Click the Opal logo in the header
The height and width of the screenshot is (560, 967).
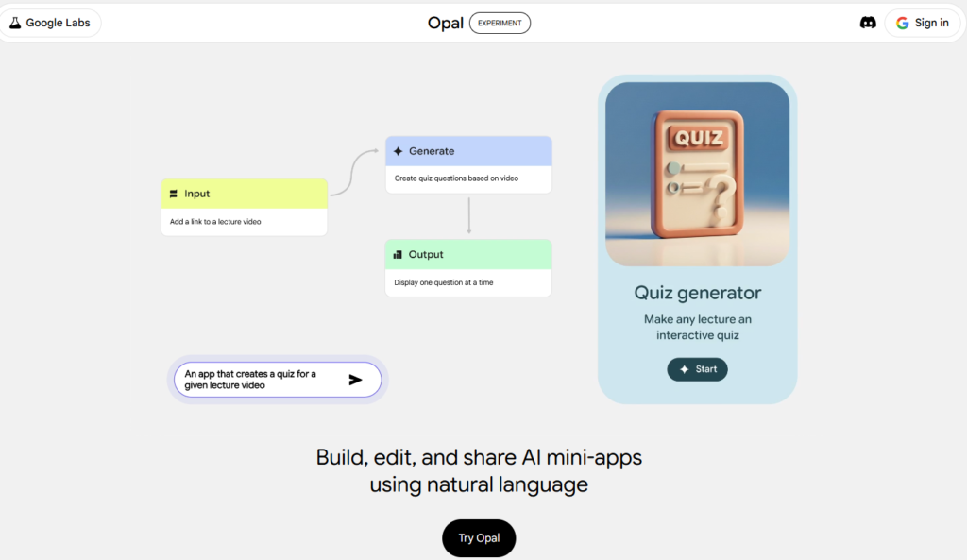[445, 23]
